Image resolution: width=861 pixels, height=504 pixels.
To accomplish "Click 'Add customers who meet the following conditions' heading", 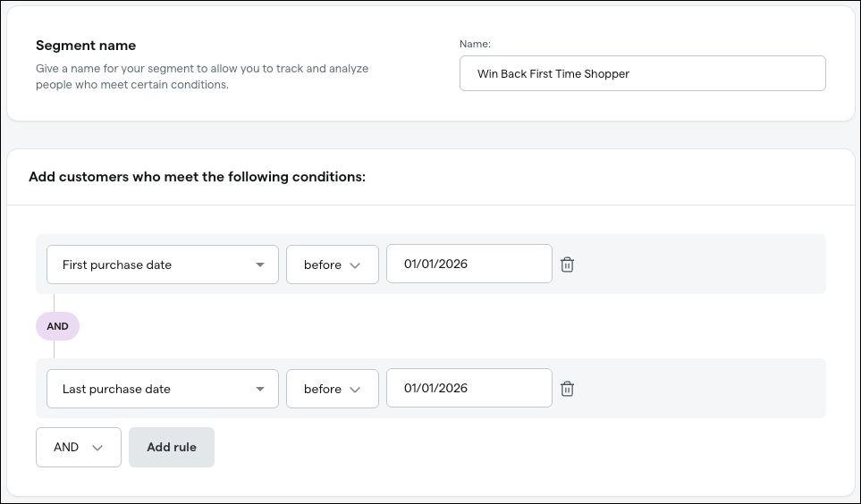I will [197, 177].
